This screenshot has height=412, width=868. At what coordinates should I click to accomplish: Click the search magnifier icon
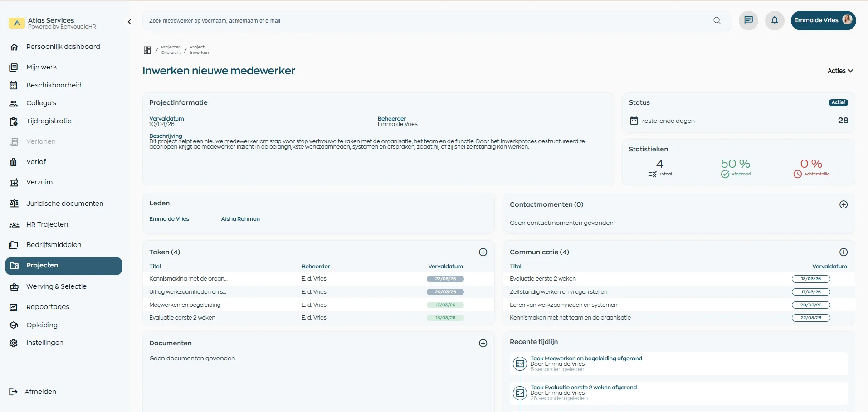click(717, 20)
